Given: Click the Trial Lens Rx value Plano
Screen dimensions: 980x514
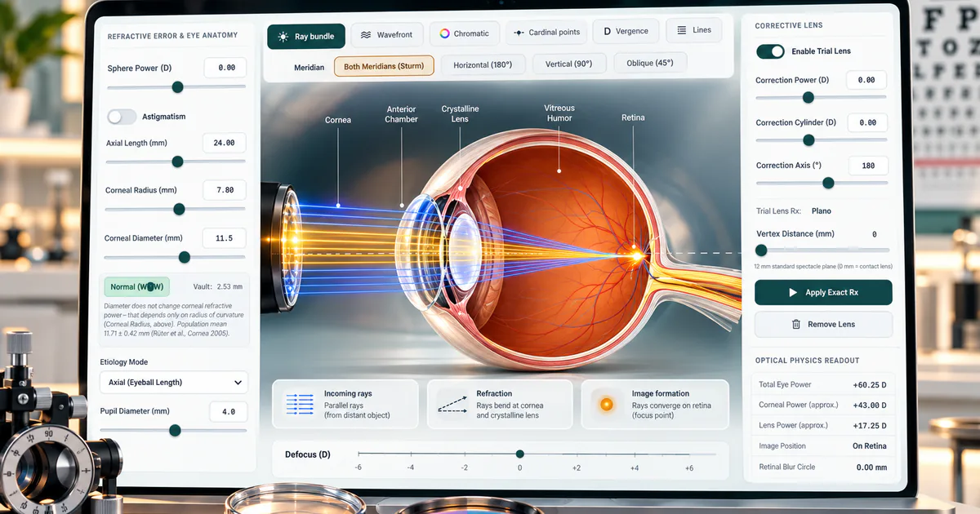Looking at the screenshot, I should coord(821,211).
